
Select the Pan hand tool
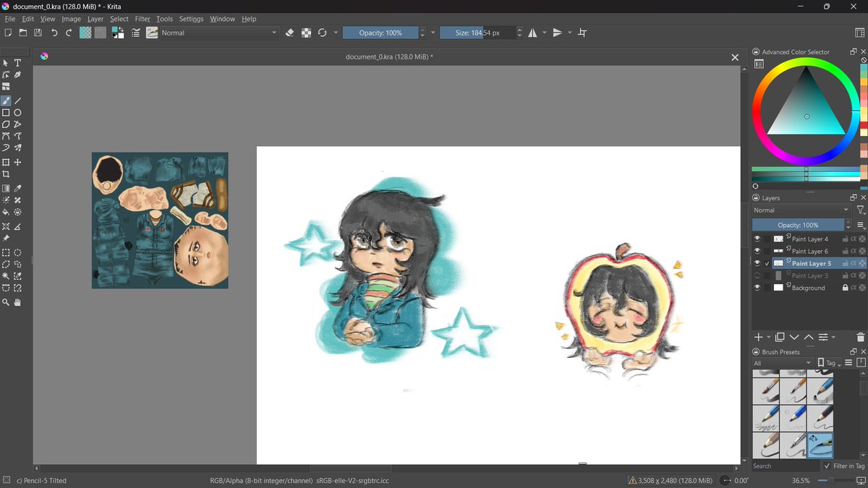[x=18, y=302]
